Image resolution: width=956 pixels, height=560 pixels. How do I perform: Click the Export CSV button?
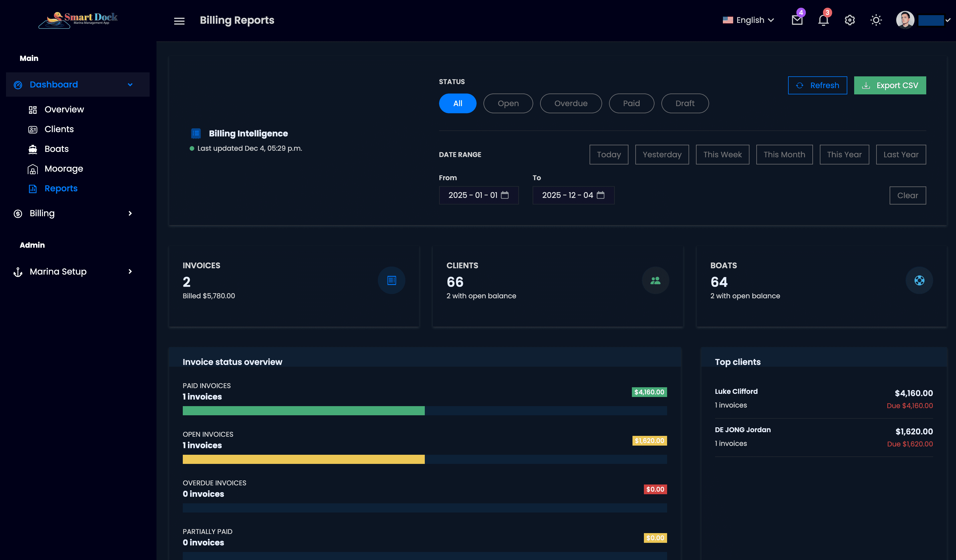(890, 85)
